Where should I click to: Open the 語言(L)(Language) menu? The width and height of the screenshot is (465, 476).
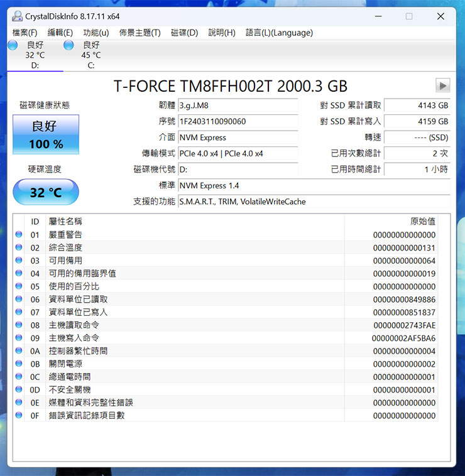279,33
